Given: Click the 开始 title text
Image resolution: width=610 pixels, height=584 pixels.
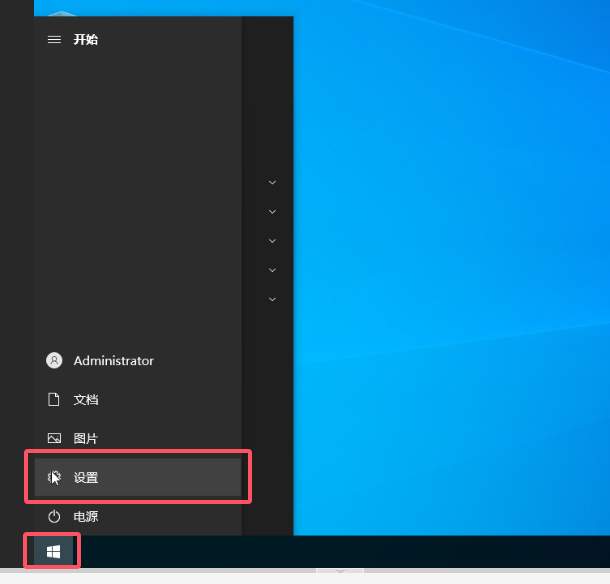Looking at the screenshot, I should 86,39.
